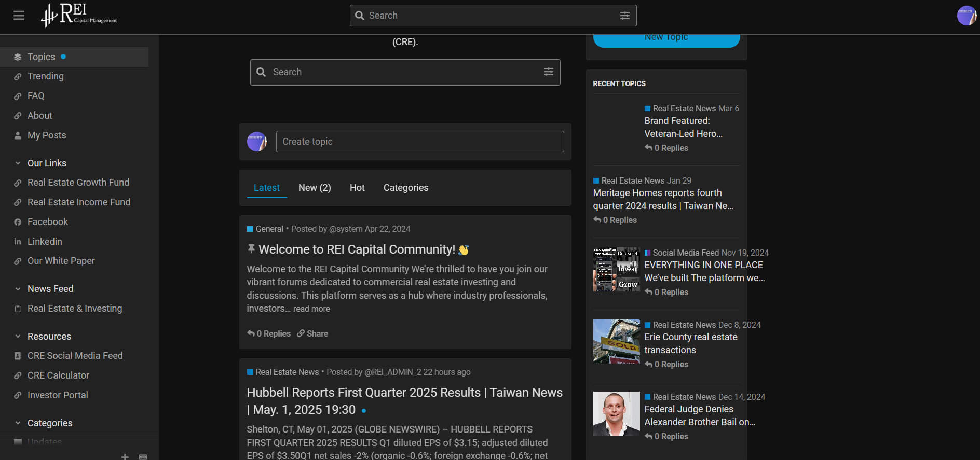Click the magnifier icon in the forum search box
The image size is (980, 460).
click(x=261, y=72)
